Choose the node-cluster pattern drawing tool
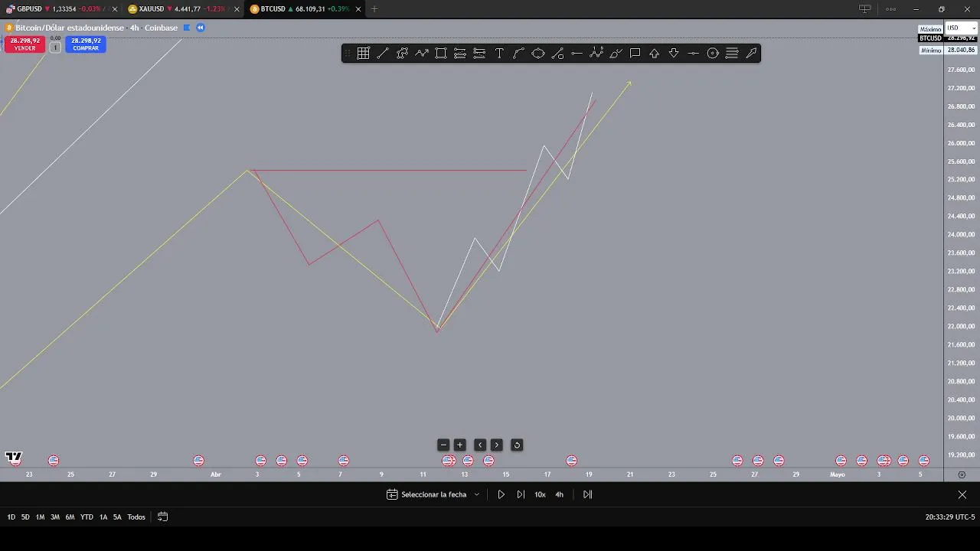 pyautogui.click(x=402, y=53)
